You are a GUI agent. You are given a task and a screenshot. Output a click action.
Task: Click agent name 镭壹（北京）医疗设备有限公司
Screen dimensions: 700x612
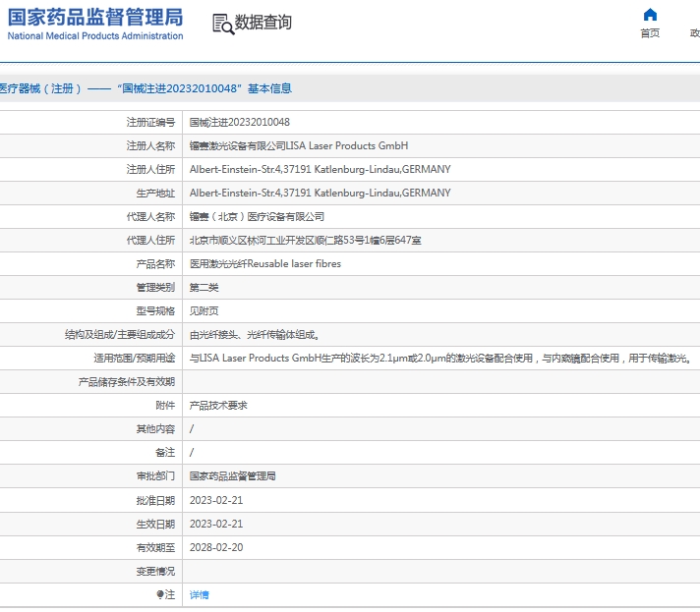(x=257, y=217)
